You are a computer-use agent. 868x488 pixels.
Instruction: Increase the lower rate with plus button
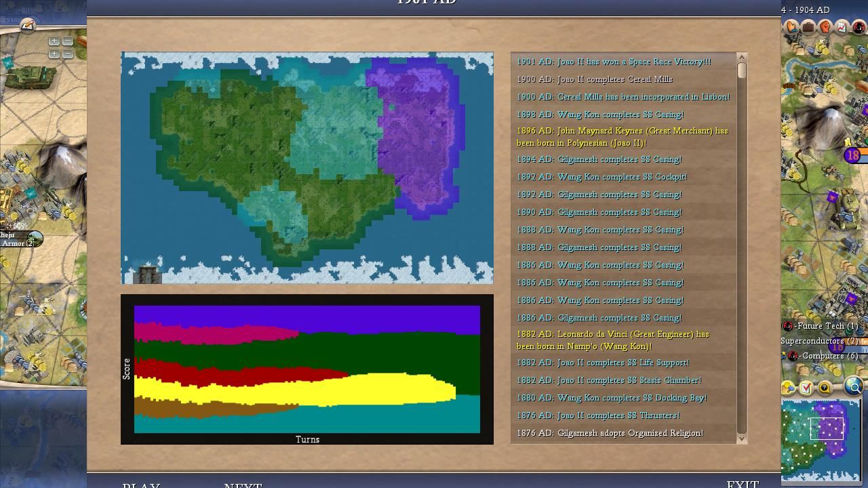[x=54, y=54]
